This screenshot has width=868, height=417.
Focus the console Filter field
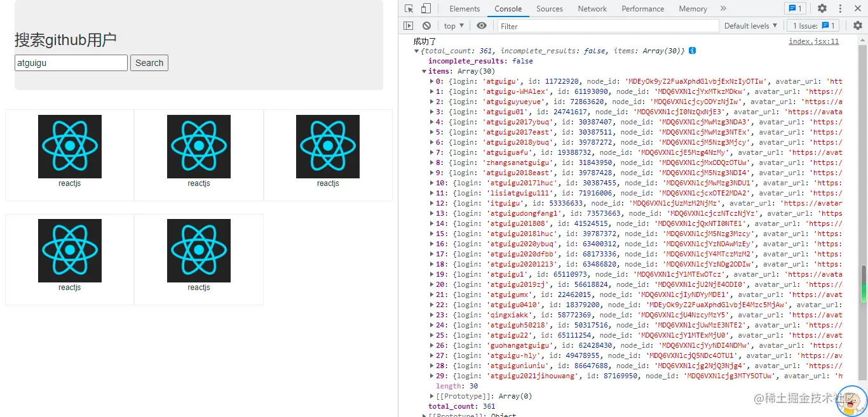pos(607,26)
